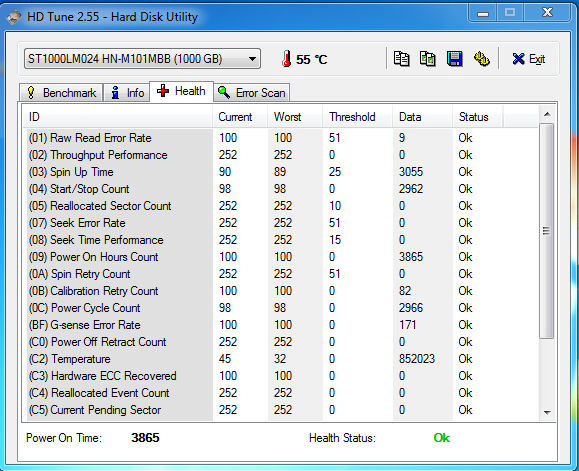Select the Health tab

click(x=181, y=91)
